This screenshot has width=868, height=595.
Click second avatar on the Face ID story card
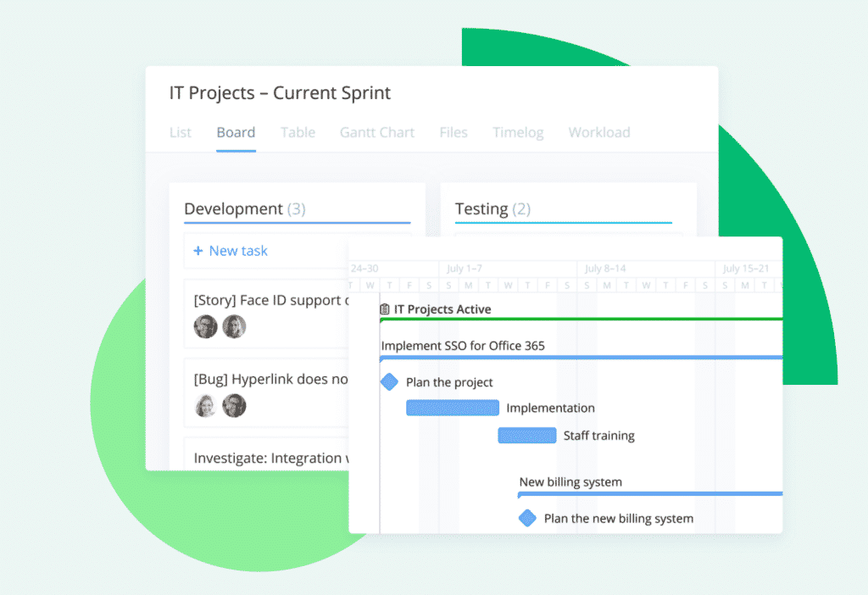click(x=234, y=326)
